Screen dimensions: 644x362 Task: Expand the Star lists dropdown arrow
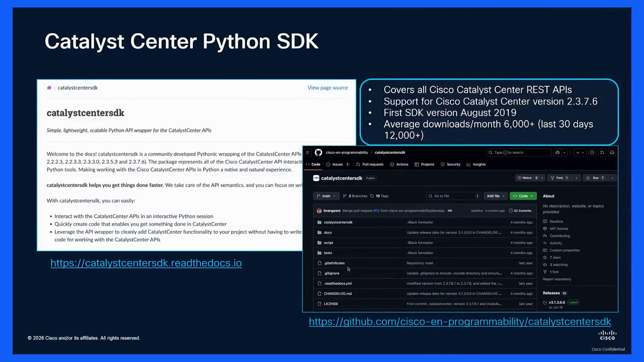point(612,178)
